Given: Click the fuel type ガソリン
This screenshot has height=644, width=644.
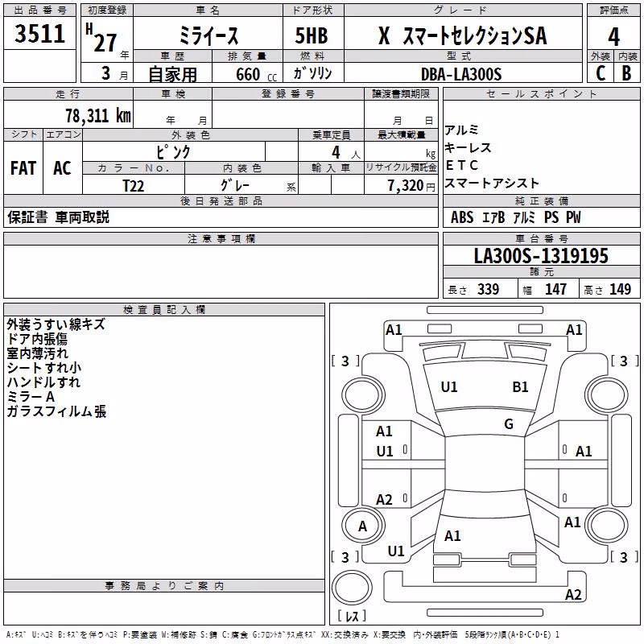Looking at the screenshot, I should (x=312, y=73).
